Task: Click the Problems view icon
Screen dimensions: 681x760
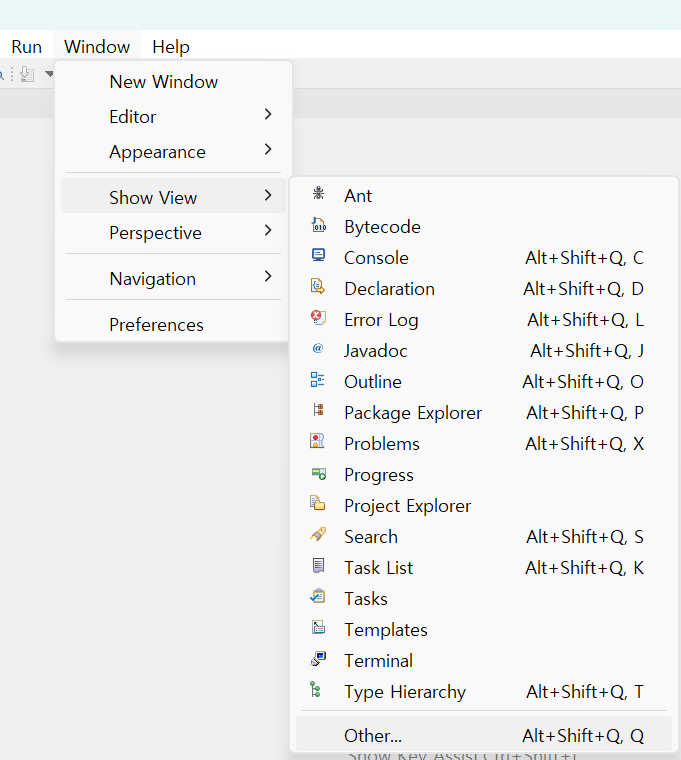Action: pos(317,441)
